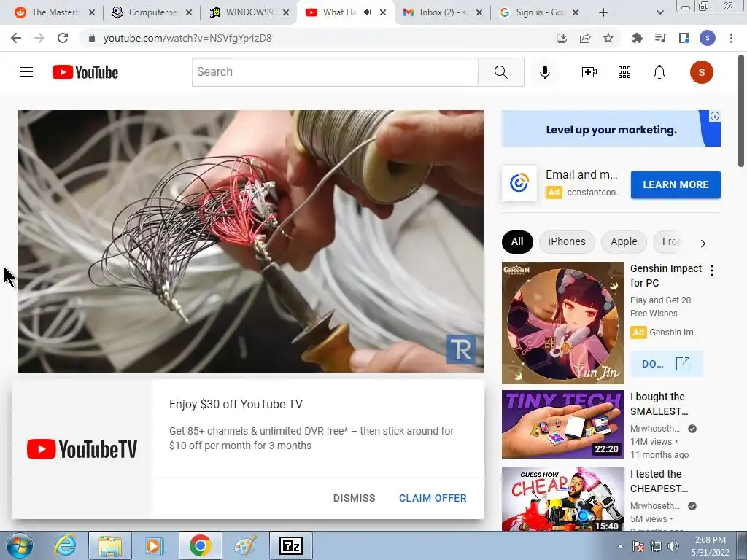
Task: Click the browser forward arrow
Action: [39, 38]
